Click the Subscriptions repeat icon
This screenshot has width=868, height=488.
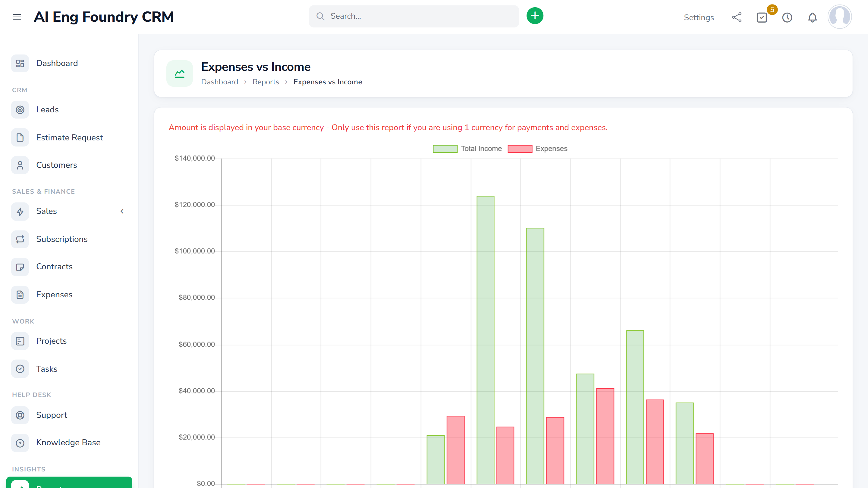20,239
